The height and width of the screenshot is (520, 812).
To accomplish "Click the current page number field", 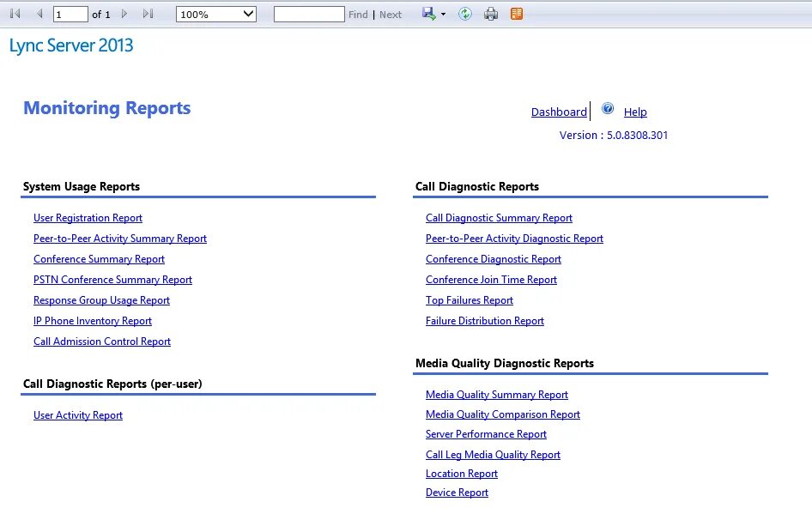I will (x=70, y=15).
